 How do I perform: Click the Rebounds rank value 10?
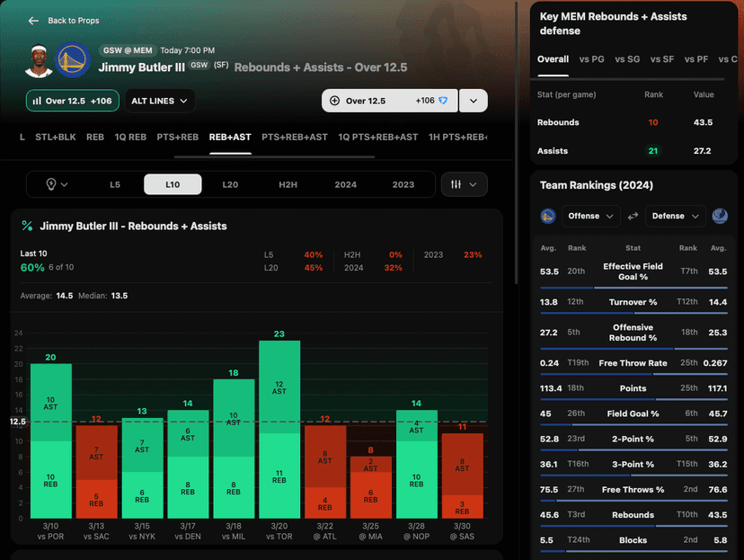click(x=653, y=122)
